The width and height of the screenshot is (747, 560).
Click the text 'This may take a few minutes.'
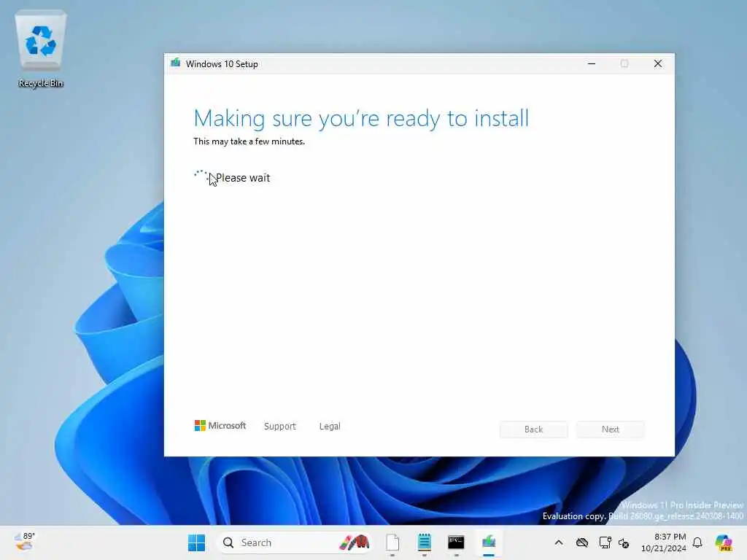(249, 141)
